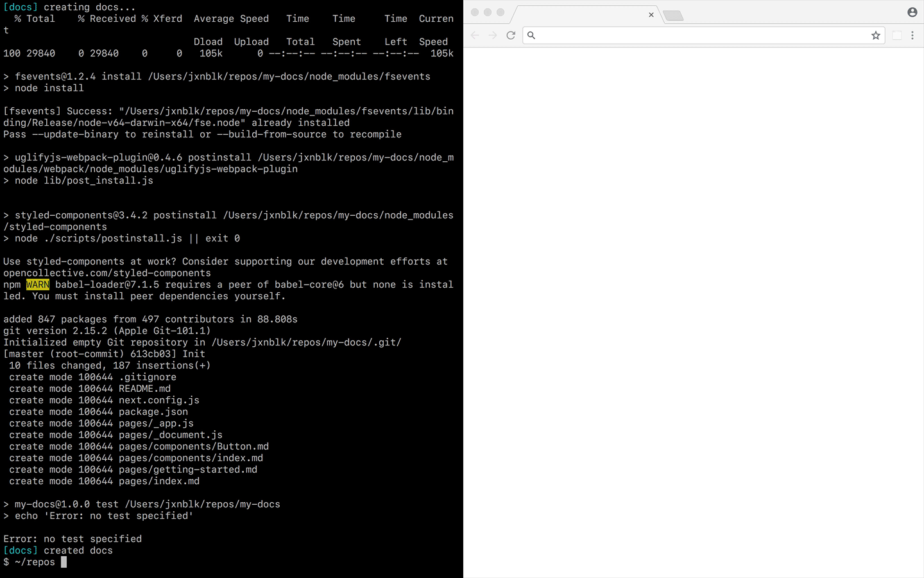Click the 'Pass --update-binary to reinstall' line
Viewport: 924px width, 578px height.
202,134
